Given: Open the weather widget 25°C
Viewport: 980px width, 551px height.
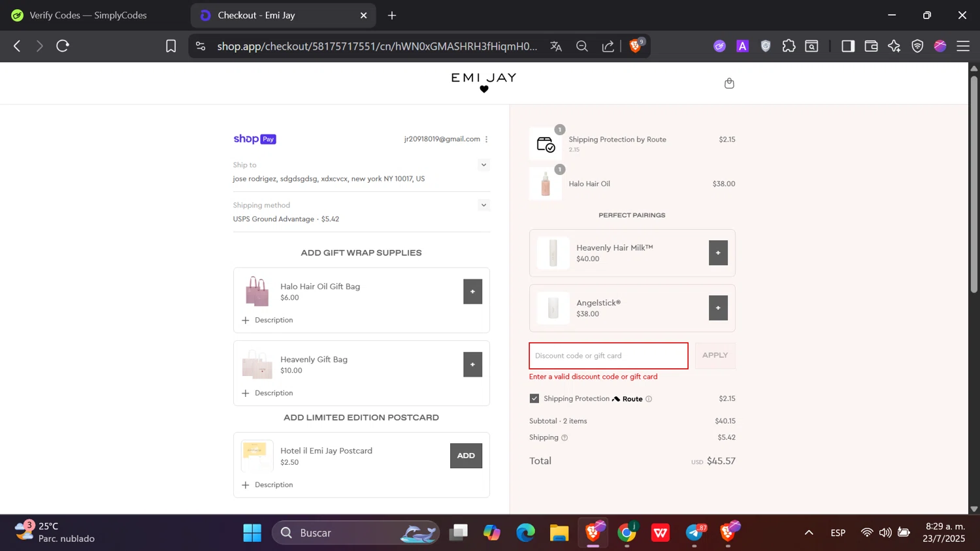Looking at the screenshot, I should pyautogui.click(x=55, y=532).
